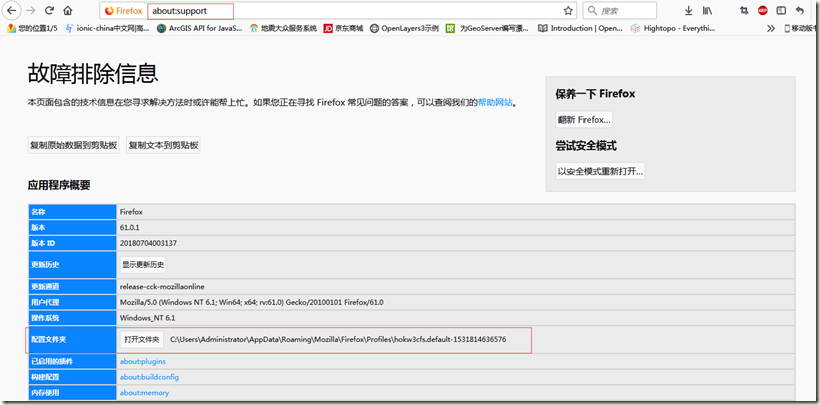The height and width of the screenshot is (405, 820).
Task: Click the 故障排除信息 page heading
Action: click(x=93, y=73)
